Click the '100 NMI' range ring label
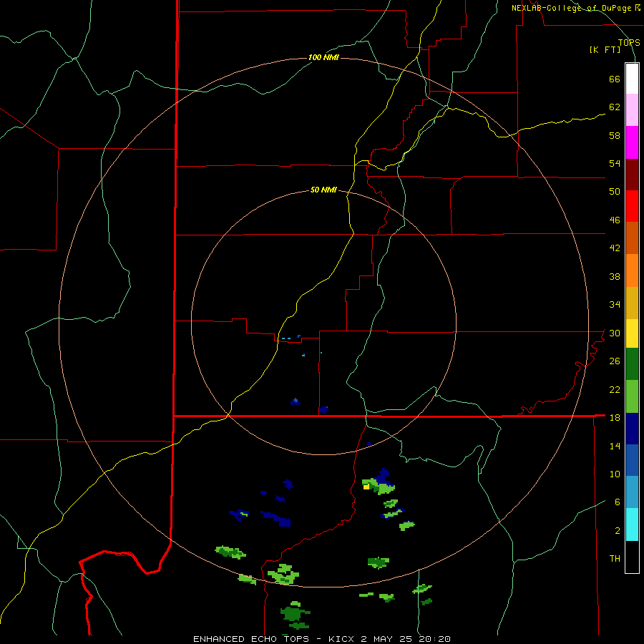The width and height of the screenshot is (644, 644). pos(323,57)
